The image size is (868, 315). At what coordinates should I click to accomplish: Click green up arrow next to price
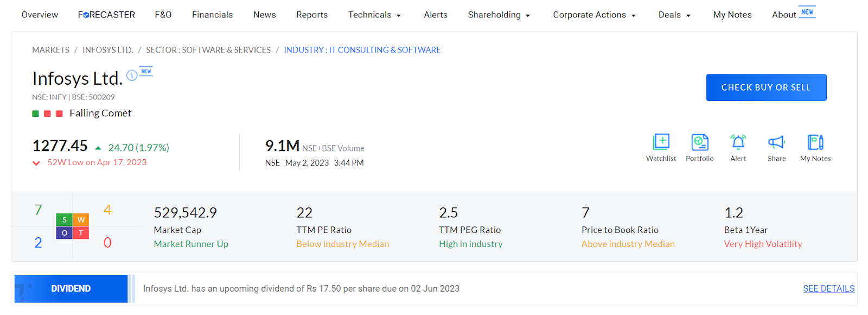(x=98, y=148)
